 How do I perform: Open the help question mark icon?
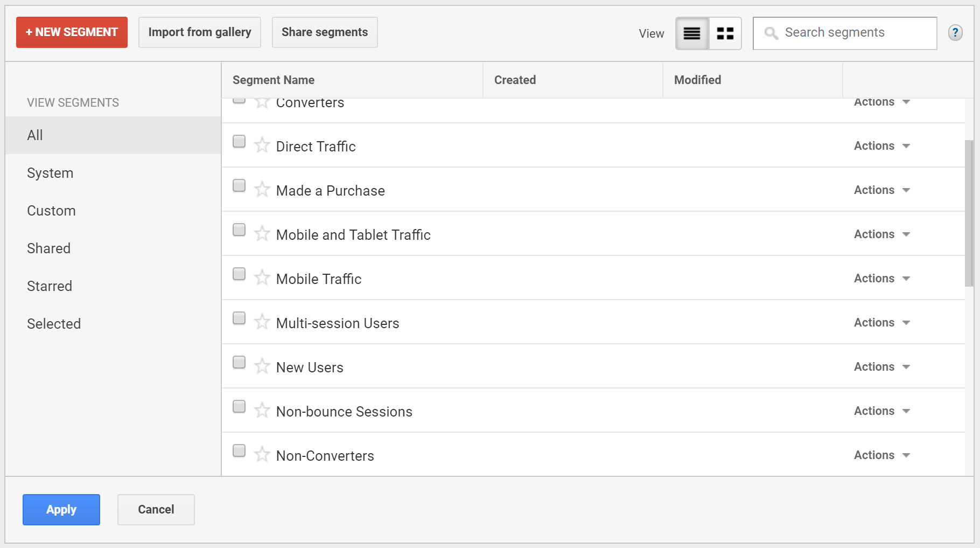click(x=955, y=33)
